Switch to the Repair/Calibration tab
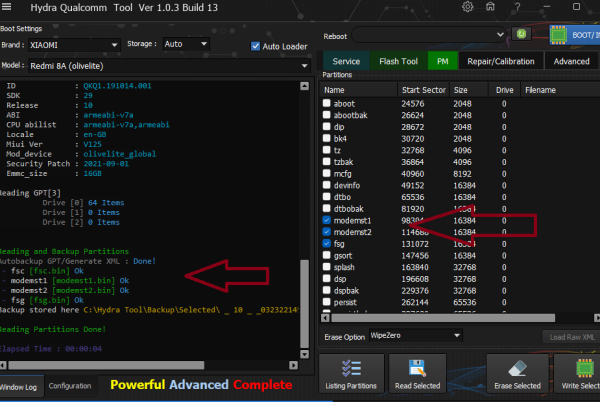 click(x=501, y=61)
